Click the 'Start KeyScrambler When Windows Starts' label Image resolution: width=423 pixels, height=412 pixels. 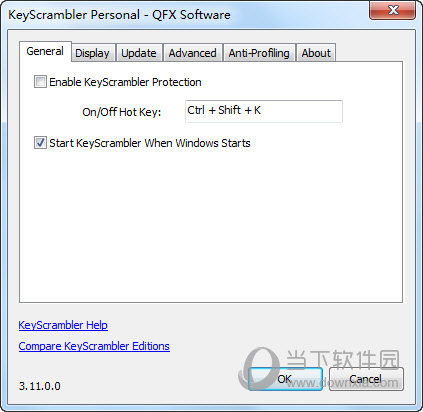[x=150, y=143]
